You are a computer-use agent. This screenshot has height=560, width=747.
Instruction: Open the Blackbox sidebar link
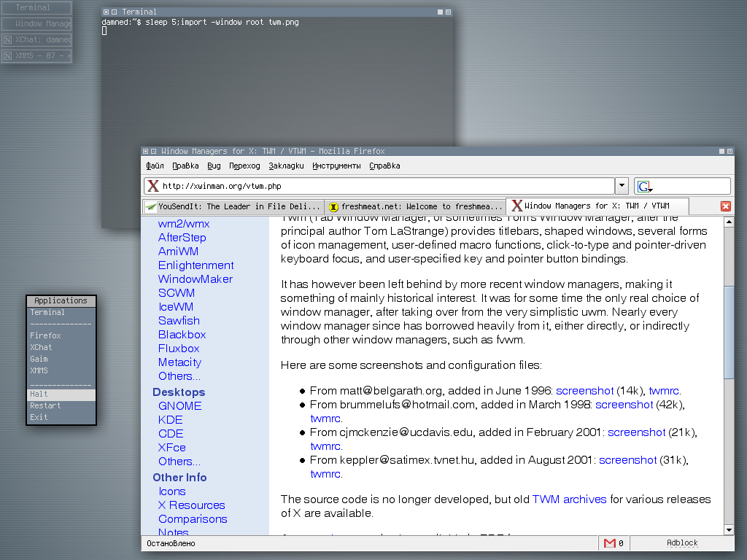(x=182, y=334)
